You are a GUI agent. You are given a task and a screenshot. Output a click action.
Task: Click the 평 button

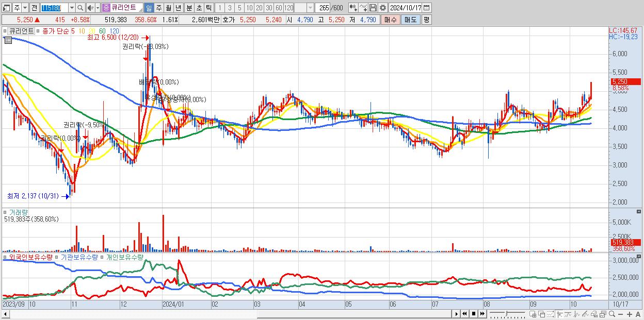tap(426, 20)
